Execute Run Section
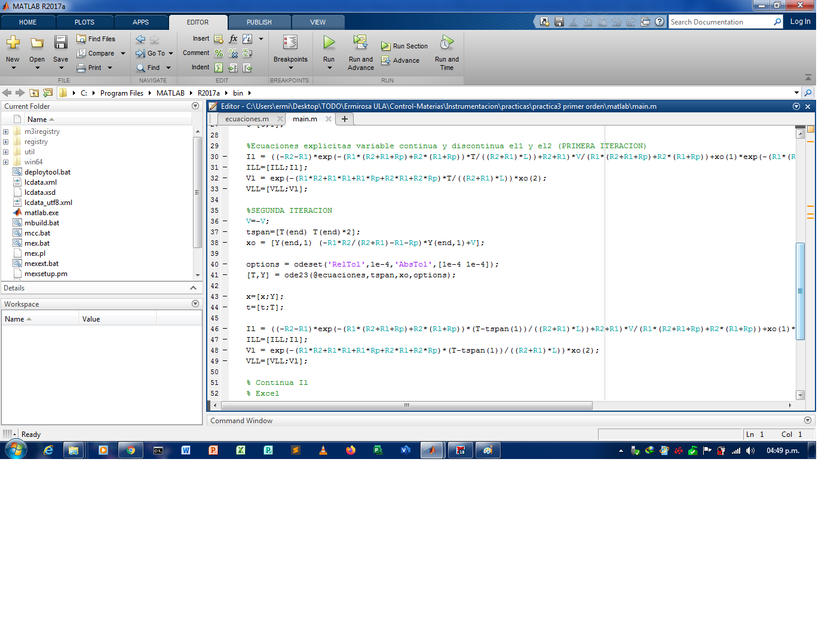840x618 pixels. click(x=404, y=45)
